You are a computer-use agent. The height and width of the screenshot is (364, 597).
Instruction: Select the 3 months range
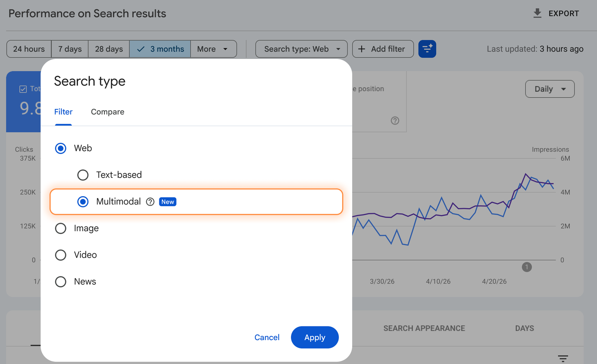160,49
